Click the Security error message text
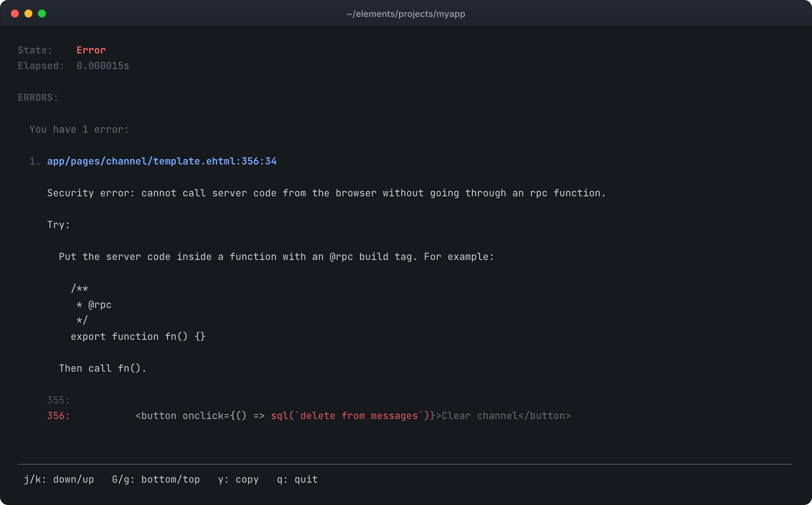 (x=326, y=193)
